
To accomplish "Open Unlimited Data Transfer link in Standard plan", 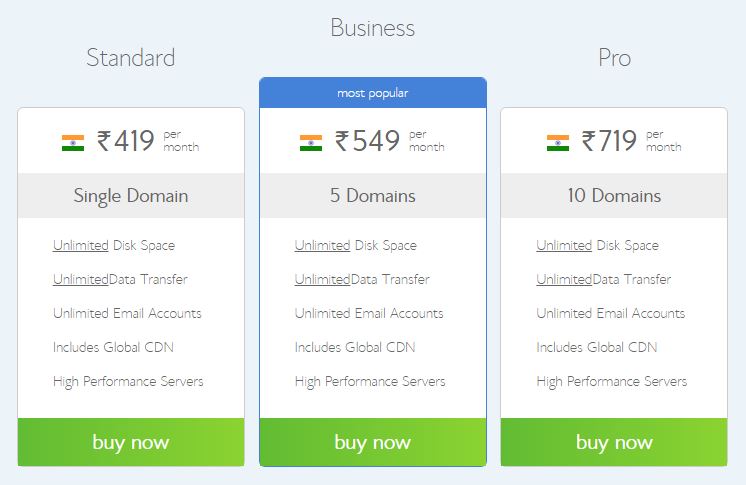I will pos(81,279).
